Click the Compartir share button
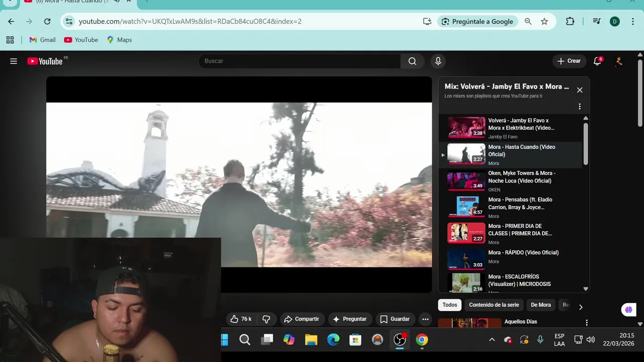Screen dimensions: 644x362 (301, 319)
